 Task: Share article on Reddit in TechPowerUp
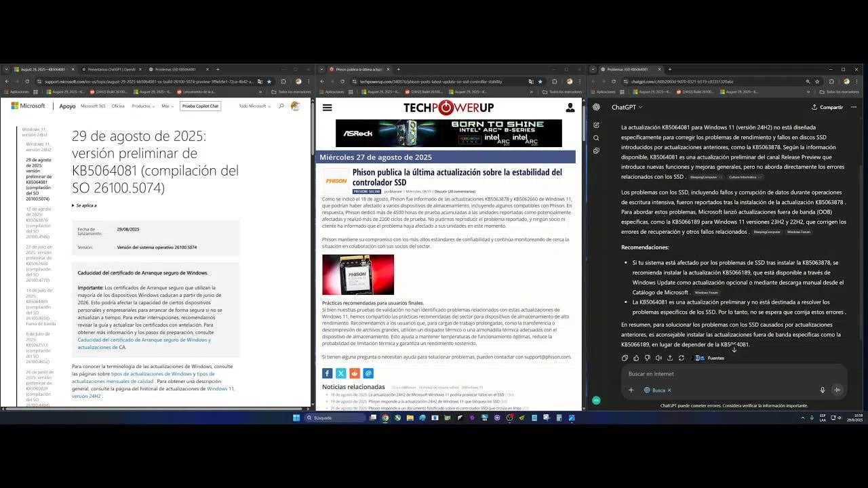[355, 373]
